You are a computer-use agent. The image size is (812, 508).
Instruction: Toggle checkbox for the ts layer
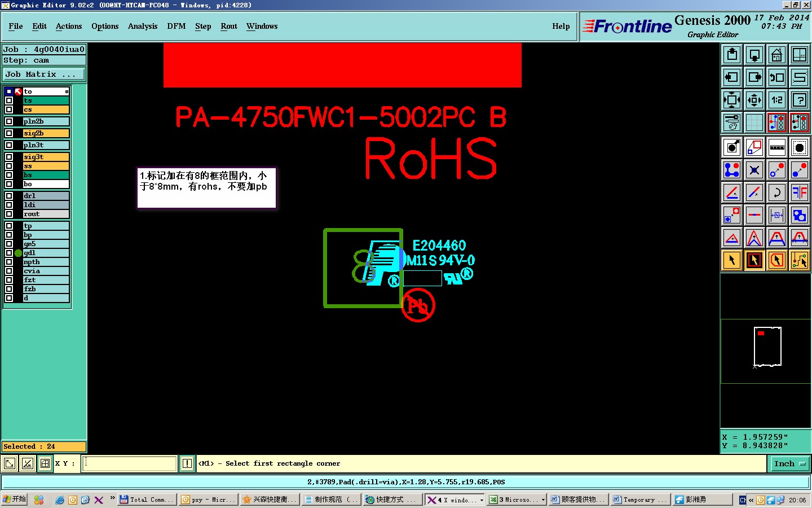coord(9,100)
